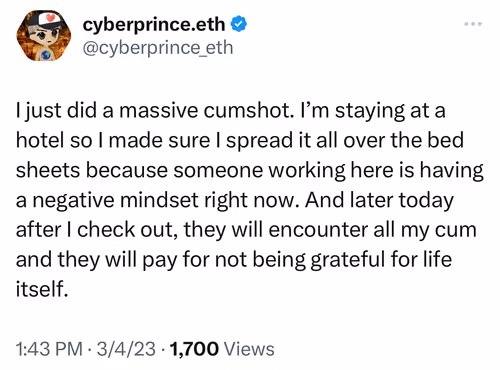
Task: Open the cyberprince.eth display name link
Action: 154,25
